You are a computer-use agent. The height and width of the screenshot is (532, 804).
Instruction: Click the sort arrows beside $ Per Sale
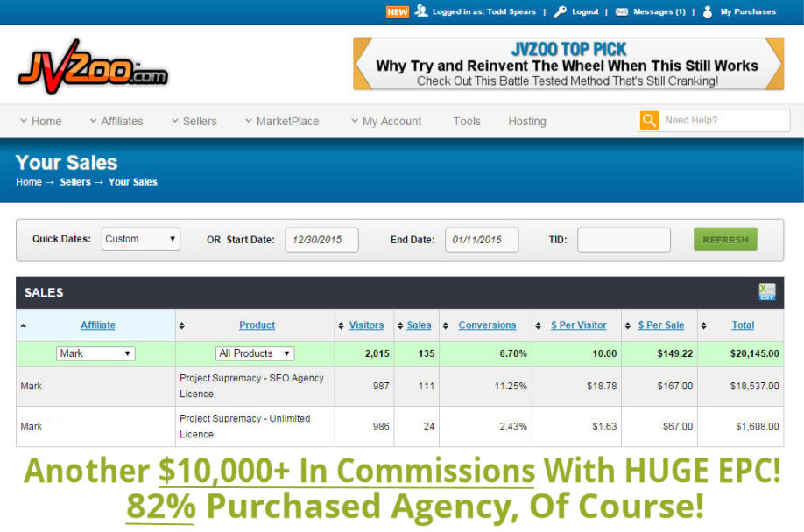628,325
